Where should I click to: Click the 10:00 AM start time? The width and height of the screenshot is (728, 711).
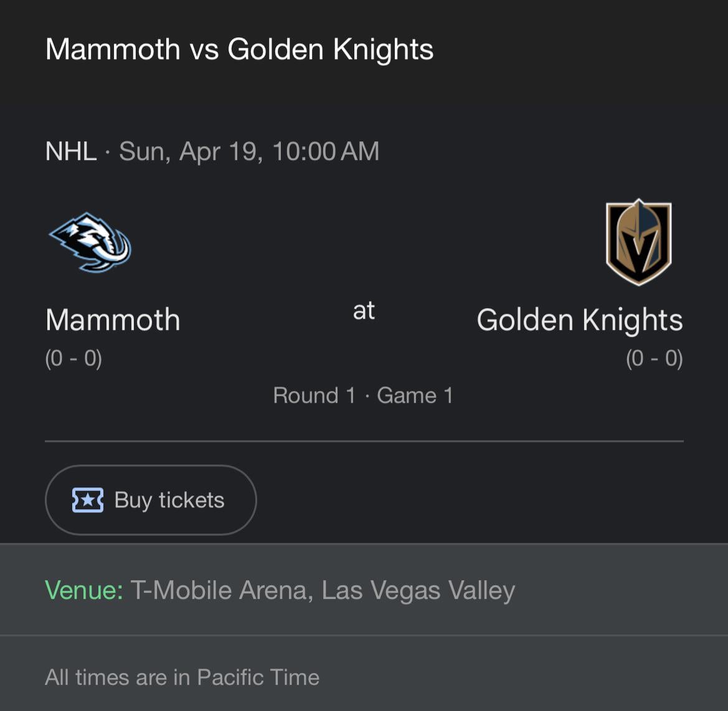point(326,151)
